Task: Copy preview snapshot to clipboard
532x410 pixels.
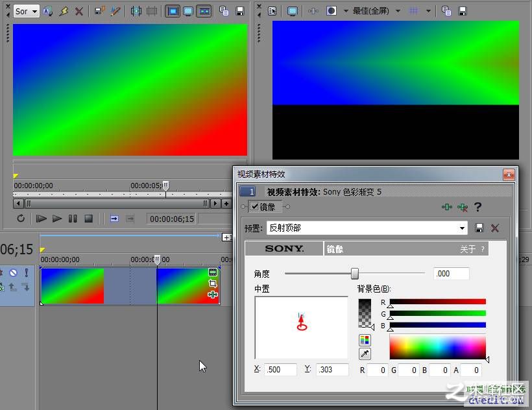Action: pyautogui.click(x=446, y=11)
